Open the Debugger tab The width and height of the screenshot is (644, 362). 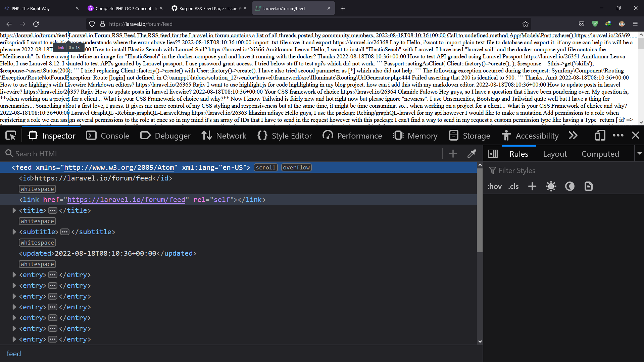click(x=165, y=136)
